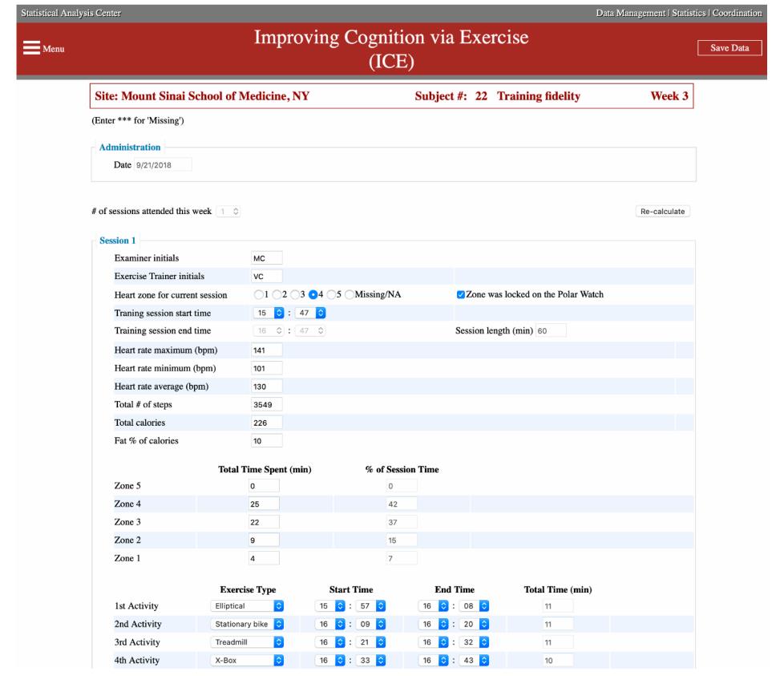The height and width of the screenshot is (676, 784).
Task: Select heart zone 1 radio button
Action: pyautogui.click(x=257, y=294)
